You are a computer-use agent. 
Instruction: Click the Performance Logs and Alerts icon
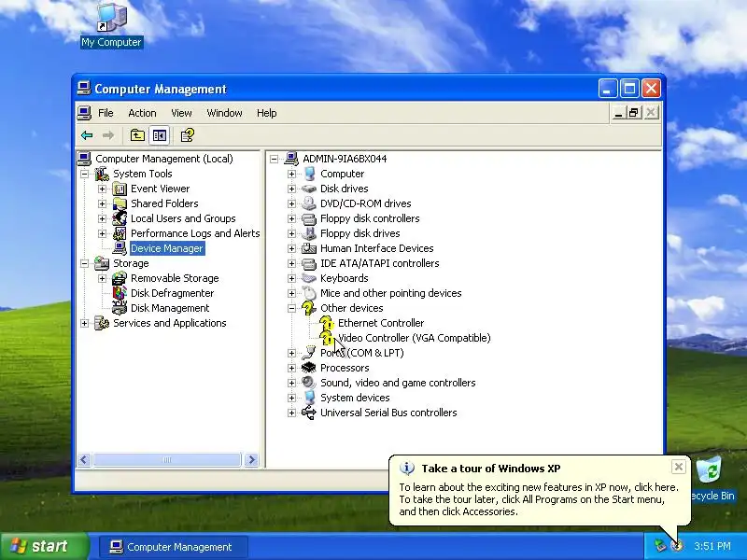coord(120,234)
